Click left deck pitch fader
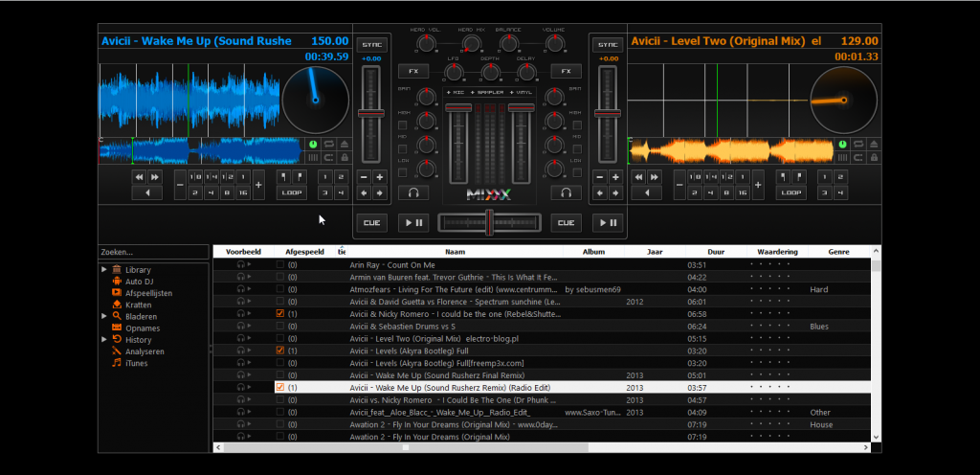 click(x=372, y=114)
